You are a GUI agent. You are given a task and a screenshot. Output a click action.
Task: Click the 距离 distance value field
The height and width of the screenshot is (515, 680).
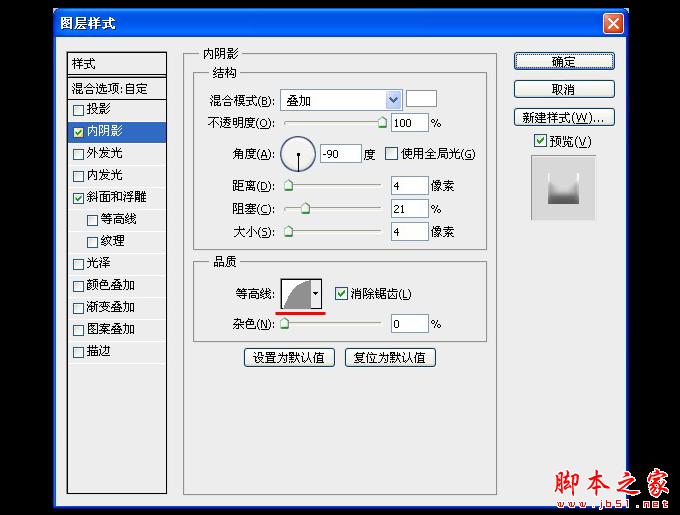[409, 186]
